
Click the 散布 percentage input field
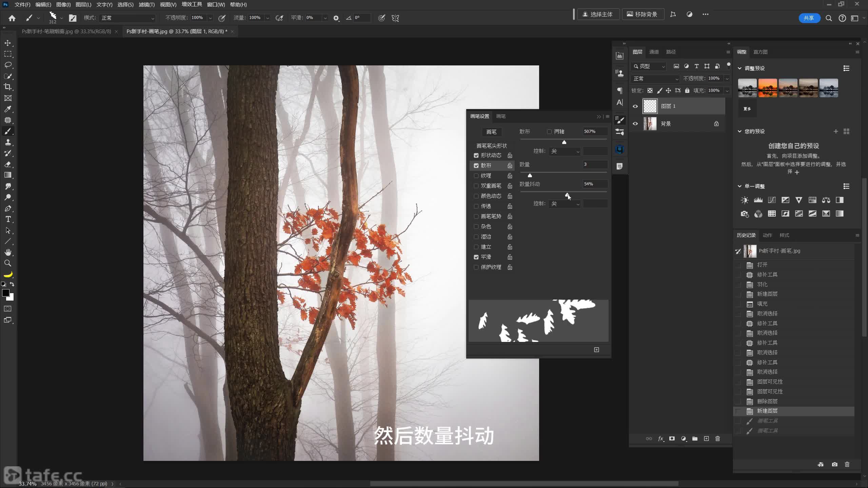tap(595, 131)
